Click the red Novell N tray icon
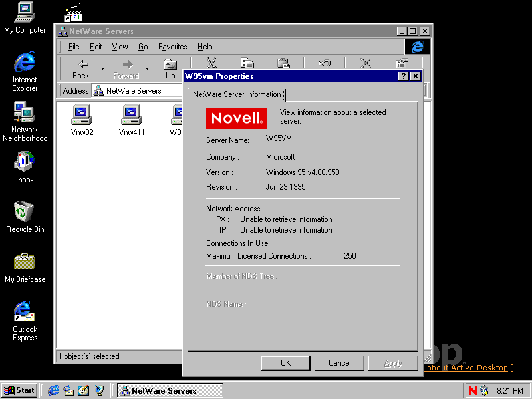 [x=472, y=390]
